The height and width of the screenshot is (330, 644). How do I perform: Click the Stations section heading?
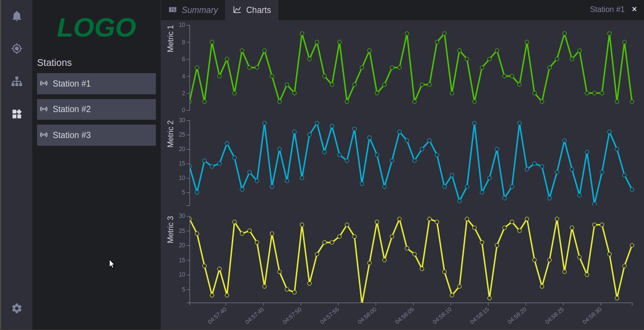[54, 63]
